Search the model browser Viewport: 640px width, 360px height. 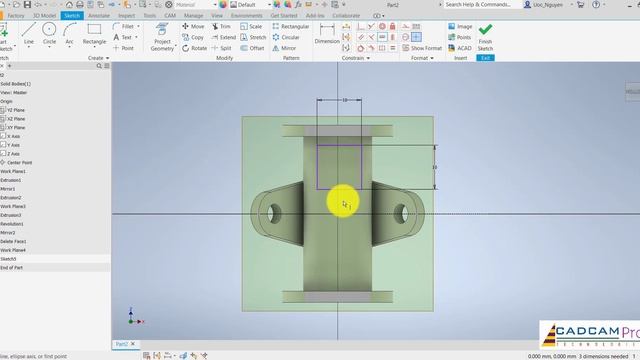tap(99, 66)
